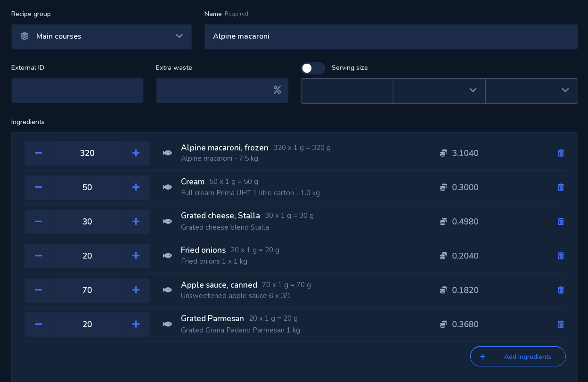Delete the Grated cheese, Stalla ingredient
The image size is (588, 382).
point(561,221)
